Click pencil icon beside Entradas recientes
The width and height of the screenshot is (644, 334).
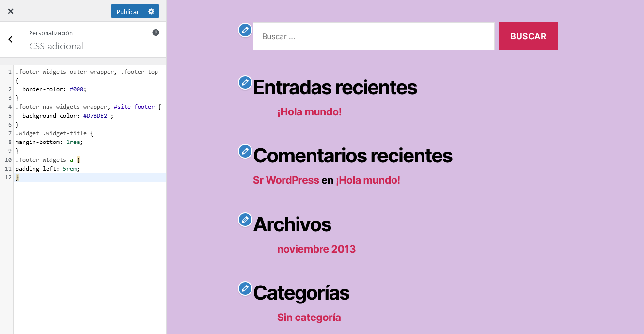[x=245, y=82]
